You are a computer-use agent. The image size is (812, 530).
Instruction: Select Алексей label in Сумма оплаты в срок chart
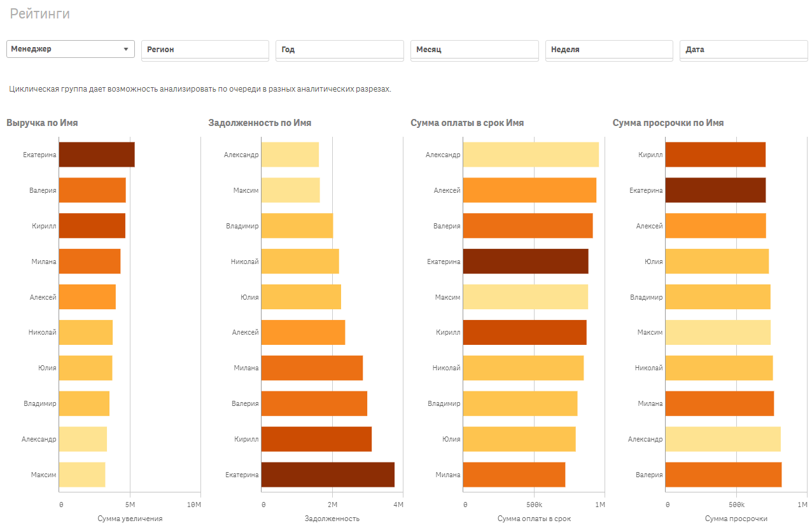pyautogui.click(x=447, y=190)
